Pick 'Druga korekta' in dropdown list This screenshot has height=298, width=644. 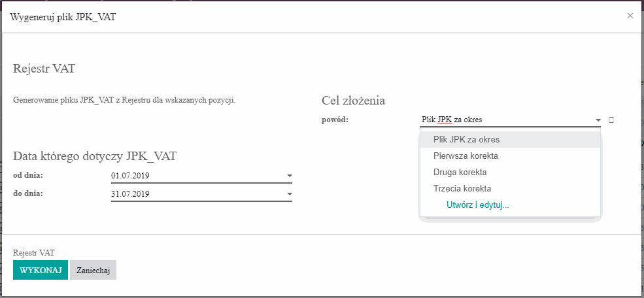(460, 173)
